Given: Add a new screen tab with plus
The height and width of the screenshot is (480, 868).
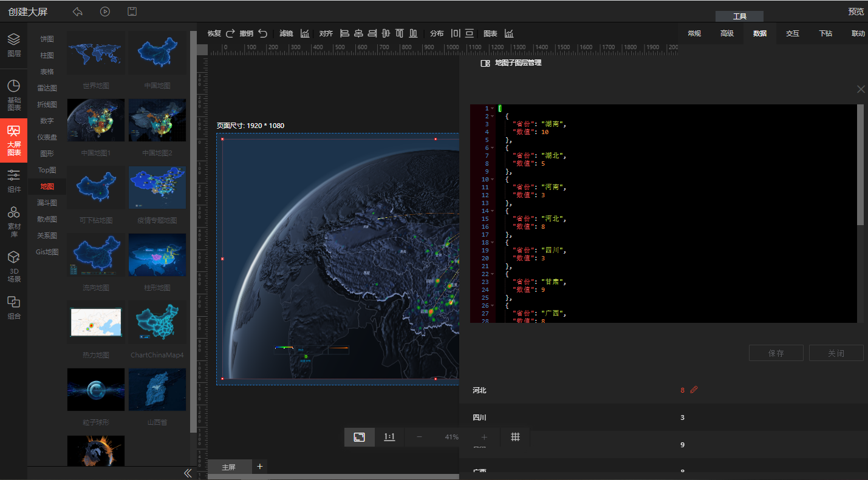Looking at the screenshot, I should pos(260,466).
